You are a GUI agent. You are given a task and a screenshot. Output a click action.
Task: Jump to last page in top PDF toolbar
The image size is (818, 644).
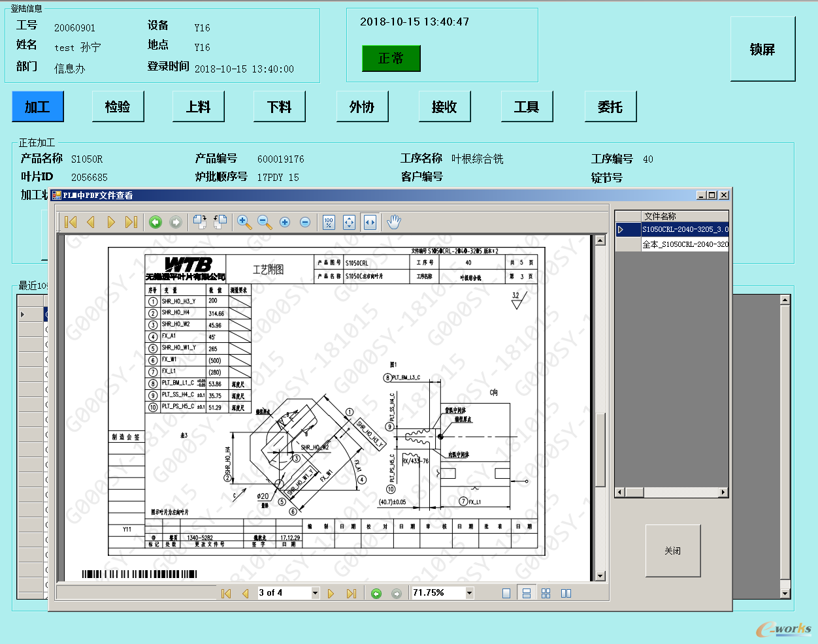pos(131,222)
